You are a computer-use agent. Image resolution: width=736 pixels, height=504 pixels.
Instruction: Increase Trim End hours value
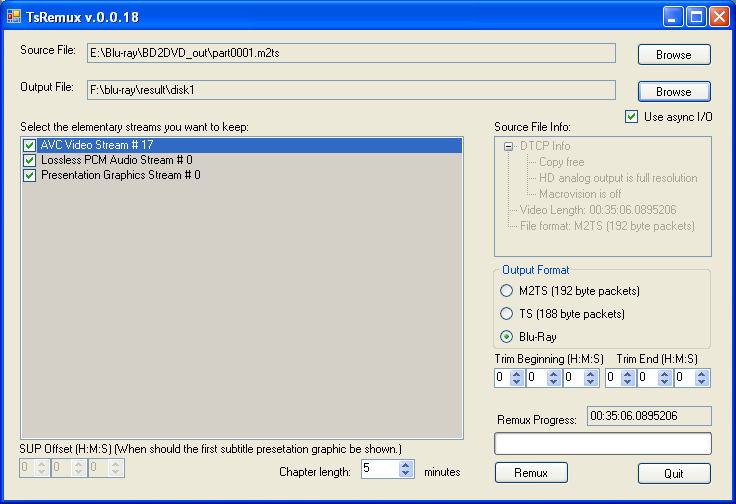pyautogui.click(x=628, y=374)
